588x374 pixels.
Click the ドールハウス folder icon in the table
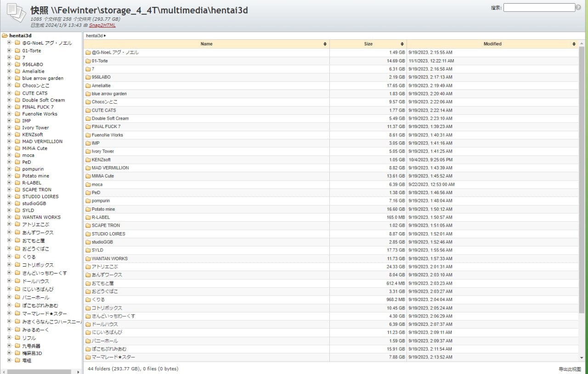pyautogui.click(x=88, y=324)
